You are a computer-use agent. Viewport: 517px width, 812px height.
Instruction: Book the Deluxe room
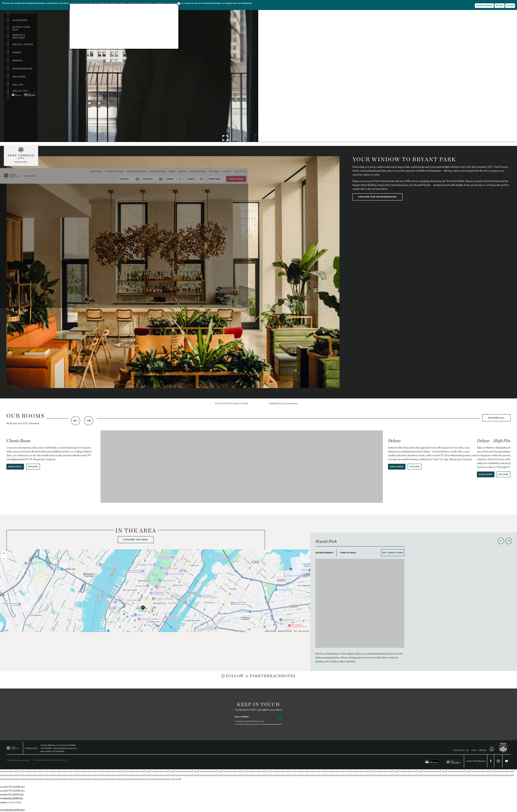click(x=397, y=467)
